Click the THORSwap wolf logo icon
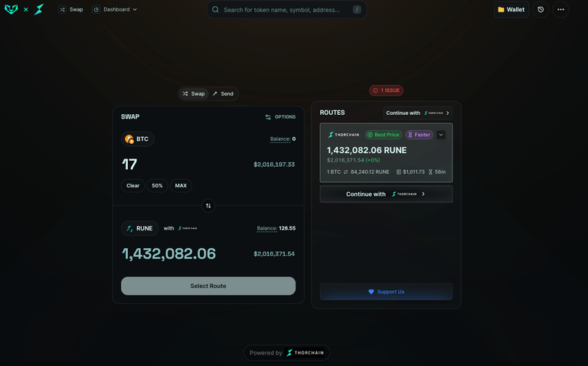 (11, 9)
